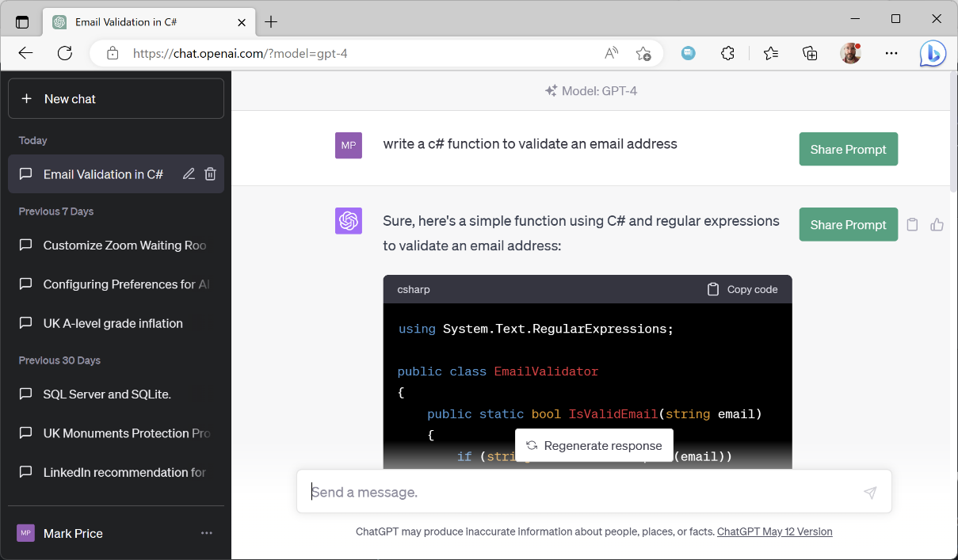The width and height of the screenshot is (958, 560).
Task: Click the Model: GPT-4 sparkle icon
Action: pos(551,91)
